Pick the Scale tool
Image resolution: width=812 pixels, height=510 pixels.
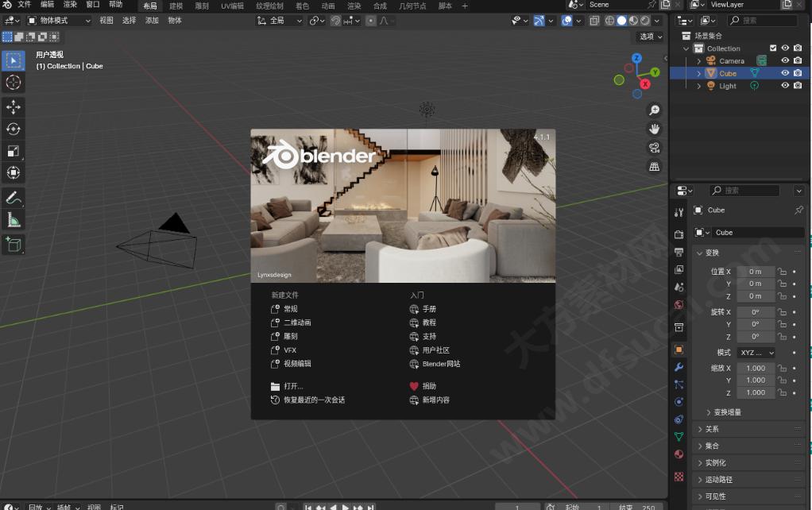click(14, 151)
